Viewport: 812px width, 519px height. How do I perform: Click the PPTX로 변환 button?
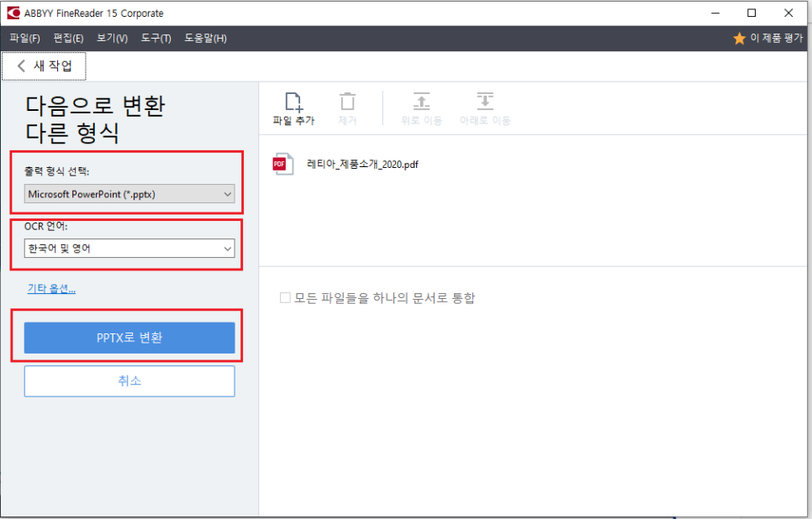pyautogui.click(x=129, y=338)
